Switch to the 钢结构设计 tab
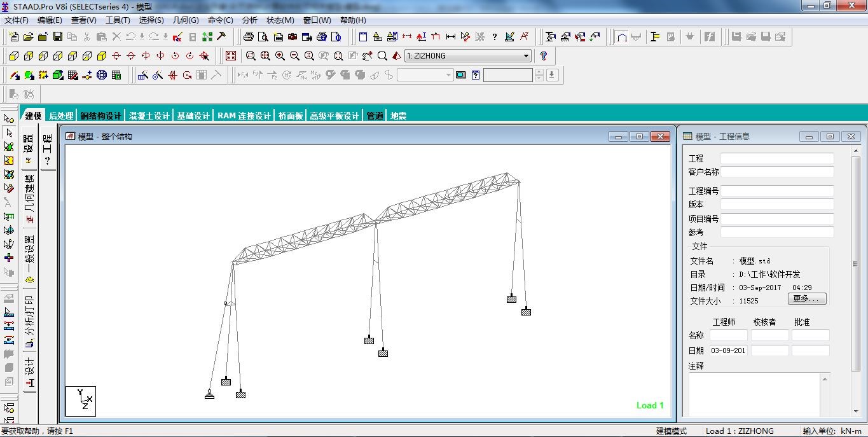Viewport: 868px width, 437px height. [100, 116]
